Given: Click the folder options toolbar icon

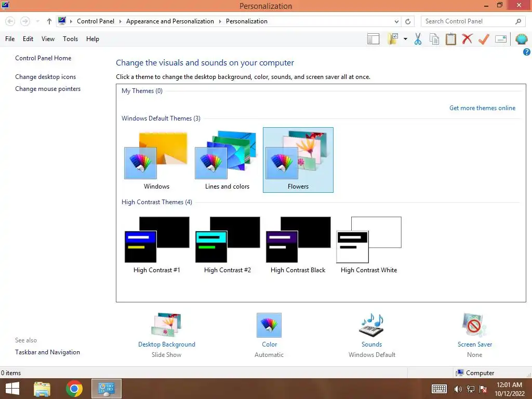Looking at the screenshot, I should click(x=393, y=39).
